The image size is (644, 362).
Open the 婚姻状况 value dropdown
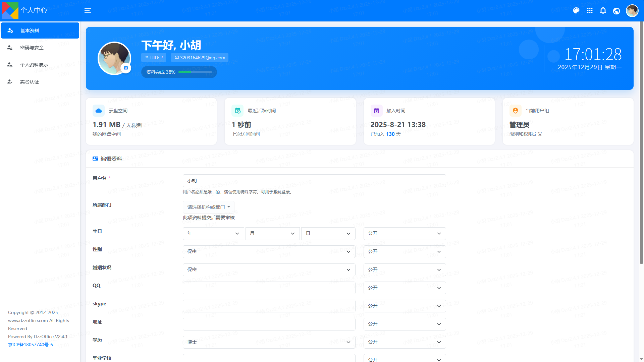pos(269,270)
